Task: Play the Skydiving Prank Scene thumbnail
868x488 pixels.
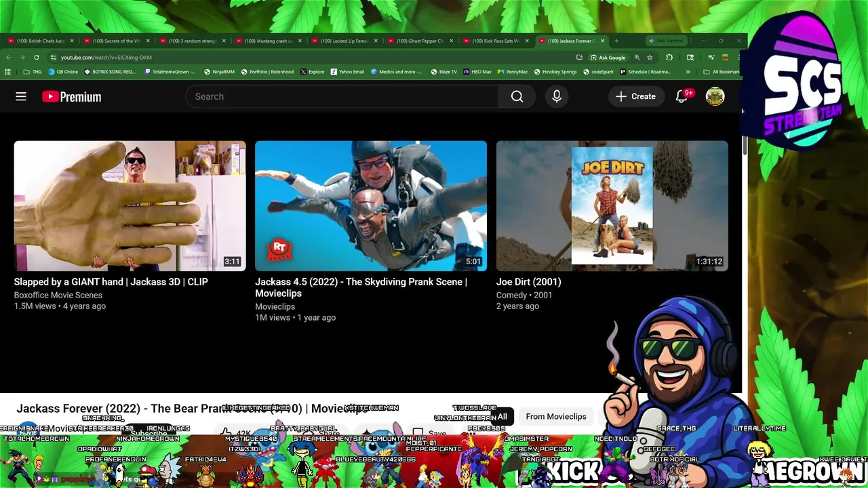Action: (x=371, y=206)
